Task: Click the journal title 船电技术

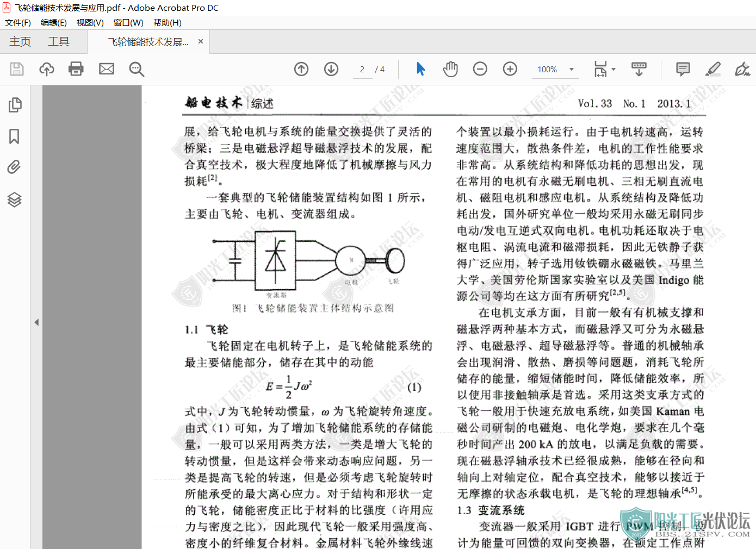Action: [x=214, y=102]
